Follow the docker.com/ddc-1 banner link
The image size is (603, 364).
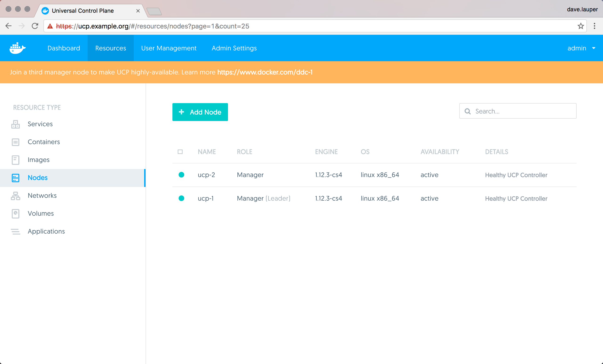(265, 72)
